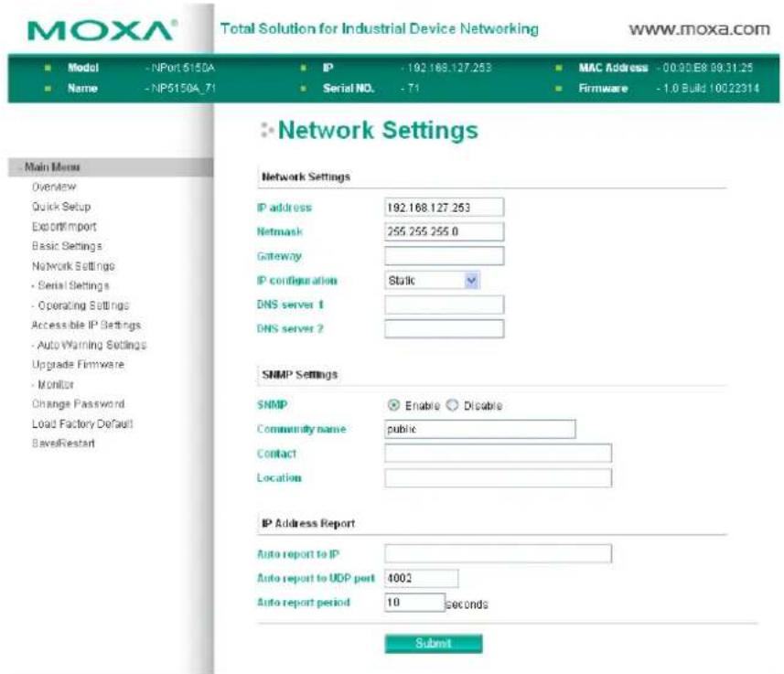Click the Gateway input field

tap(444, 256)
